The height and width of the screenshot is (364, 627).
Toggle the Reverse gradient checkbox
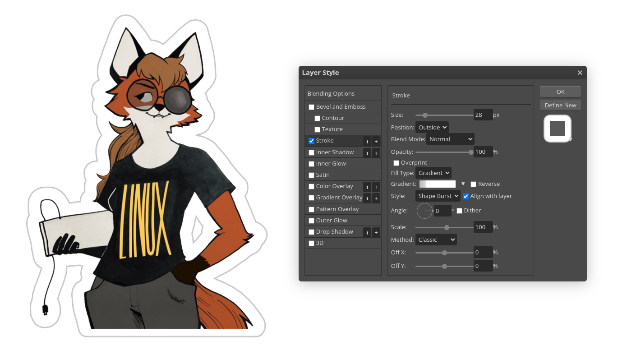[473, 184]
